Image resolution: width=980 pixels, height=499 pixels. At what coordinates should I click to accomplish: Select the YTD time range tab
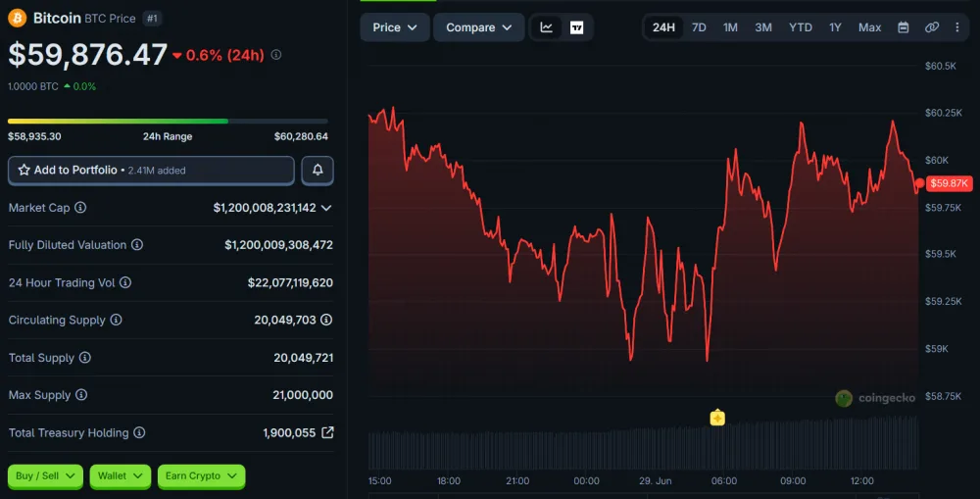click(801, 27)
